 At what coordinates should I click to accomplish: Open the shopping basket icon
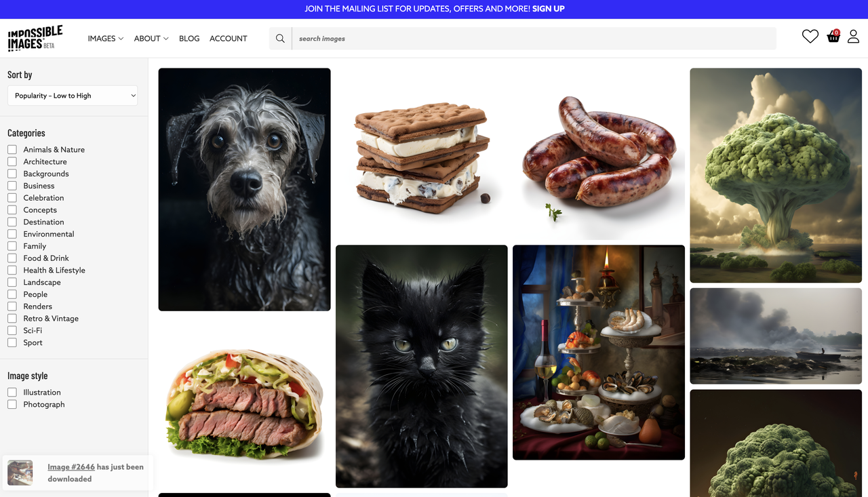[833, 37]
